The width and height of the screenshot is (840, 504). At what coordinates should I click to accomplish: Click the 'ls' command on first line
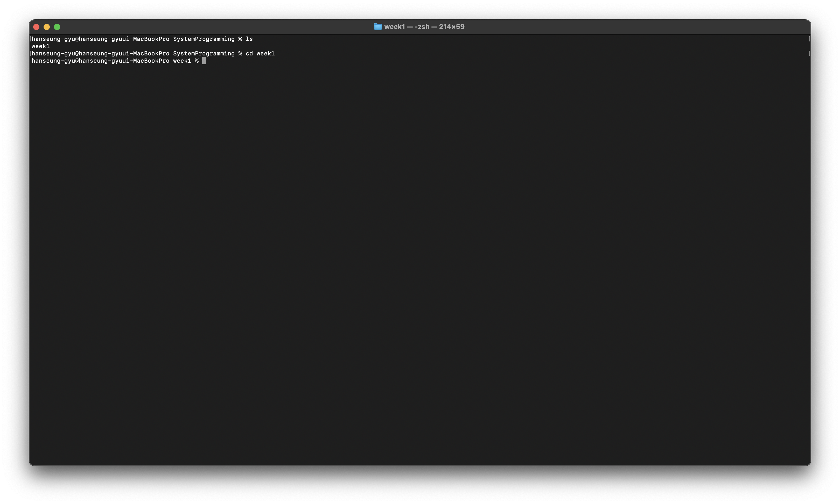[249, 39]
